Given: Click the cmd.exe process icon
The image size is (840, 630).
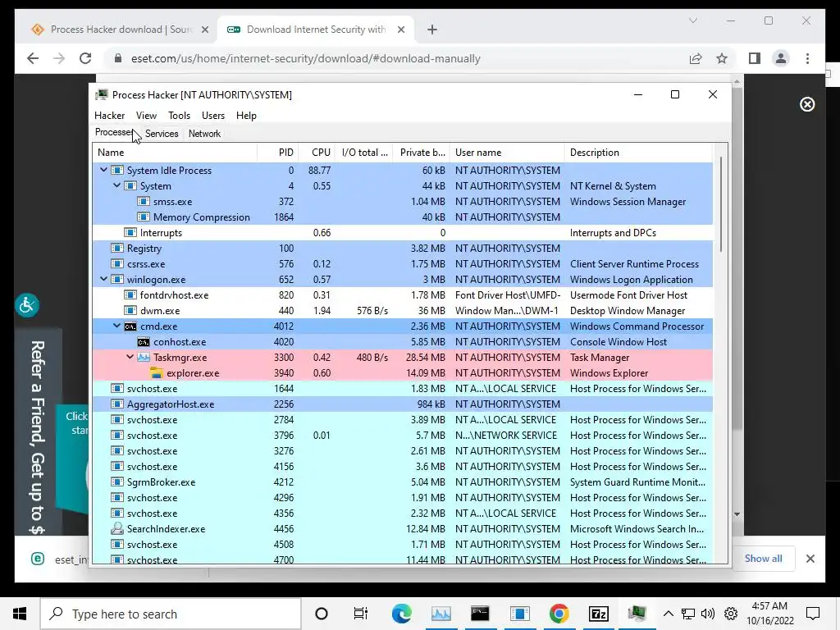Looking at the screenshot, I should [130, 326].
